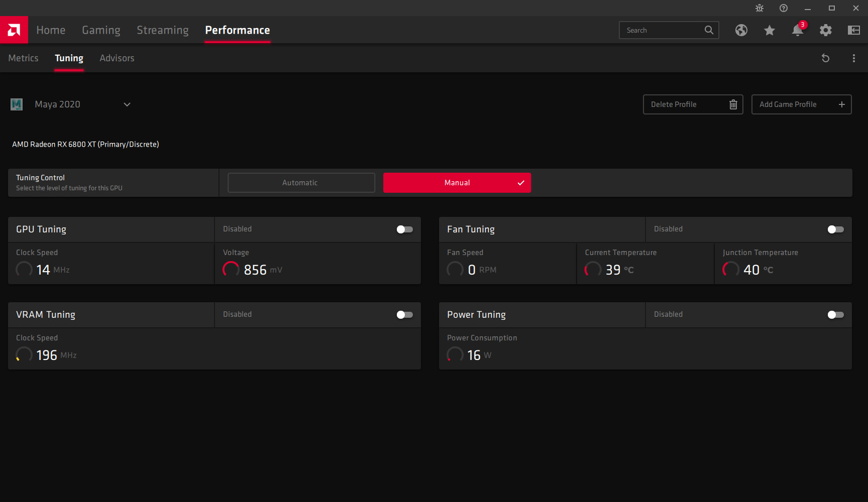Select Automatic tuning control
The height and width of the screenshot is (502, 868).
tap(301, 183)
